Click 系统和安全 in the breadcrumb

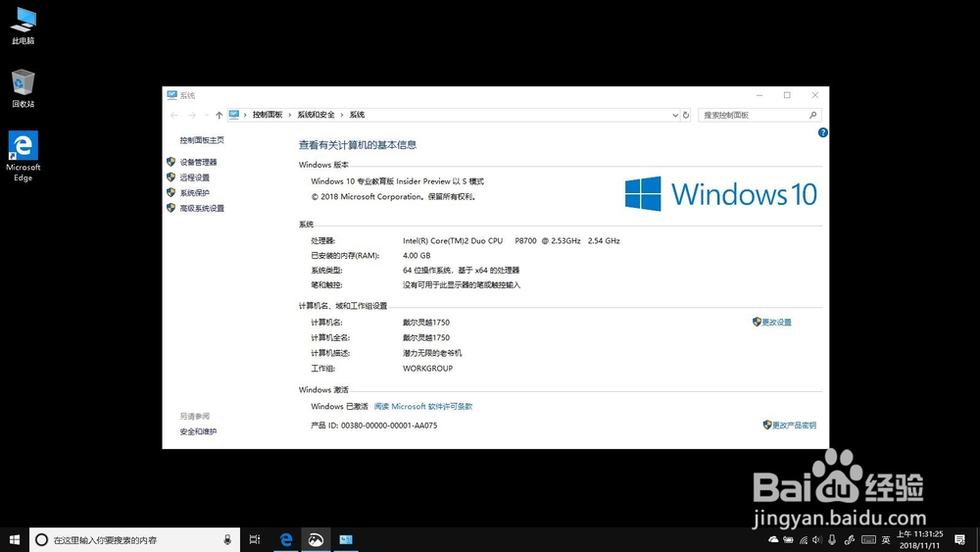point(316,115)
